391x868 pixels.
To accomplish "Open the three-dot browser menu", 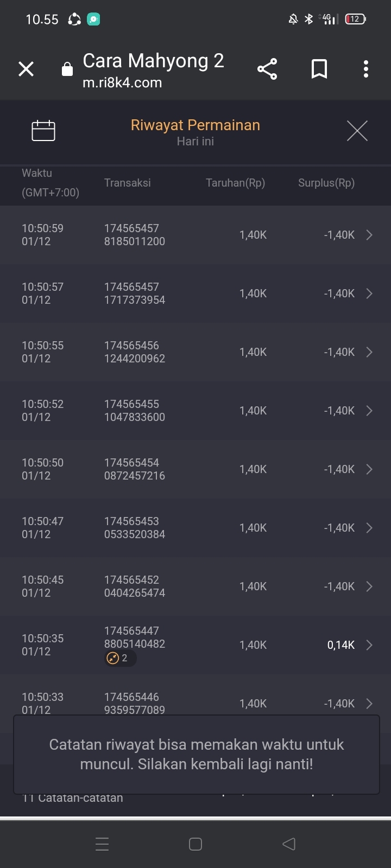I will (366, 69).
